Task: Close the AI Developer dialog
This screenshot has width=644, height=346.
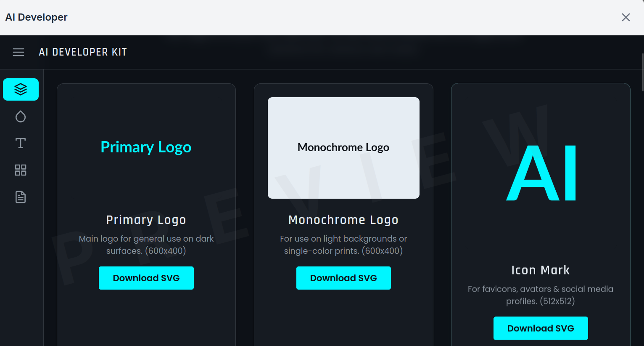Action: click(626, 17)
